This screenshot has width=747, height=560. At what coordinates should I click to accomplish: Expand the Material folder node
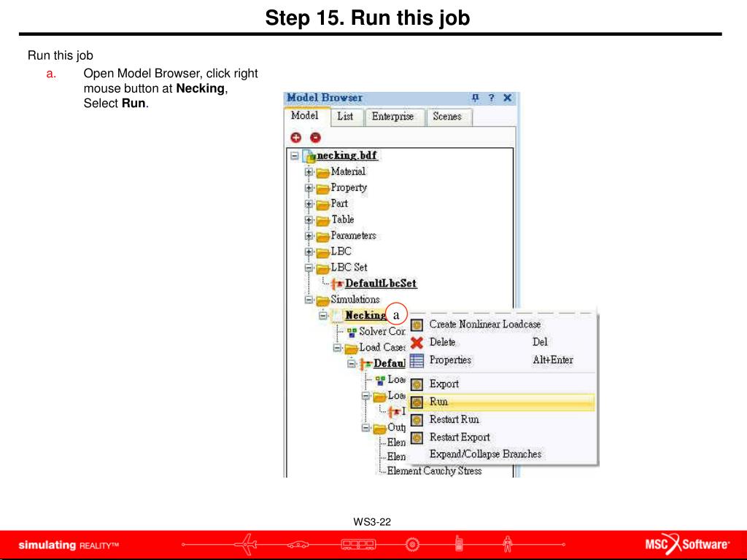309,172
